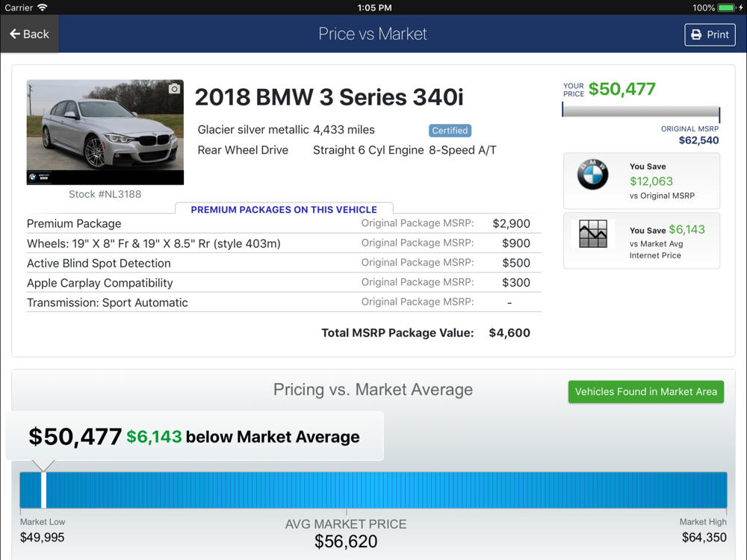Open Vehicles Found in Market Area
Viewport: 747px width, 560px height.
click(645, 391)
